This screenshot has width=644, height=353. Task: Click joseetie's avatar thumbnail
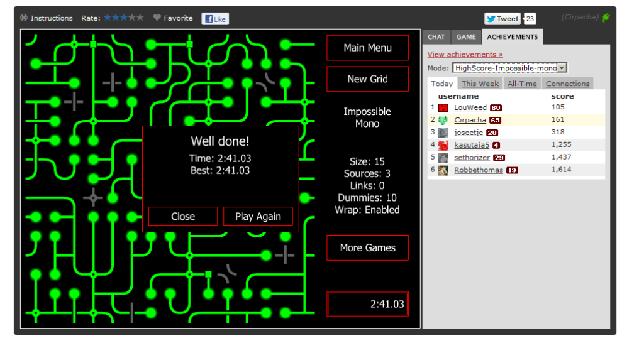point(443,133)
